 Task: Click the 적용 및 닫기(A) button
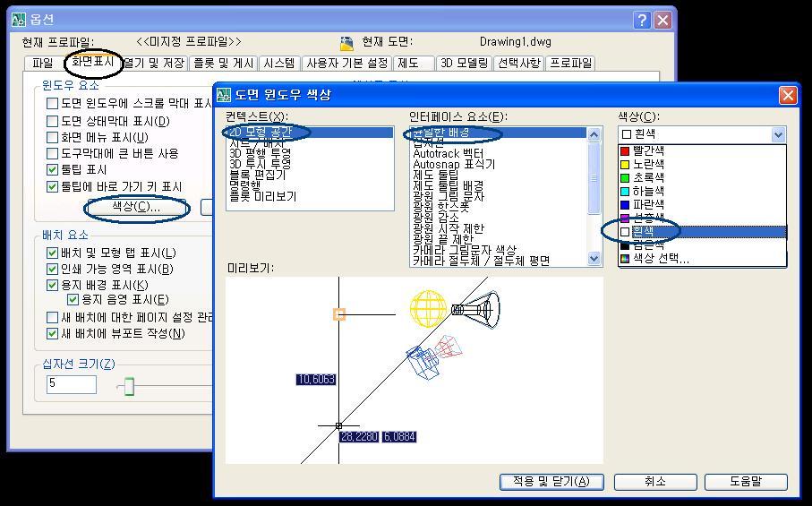551,482
